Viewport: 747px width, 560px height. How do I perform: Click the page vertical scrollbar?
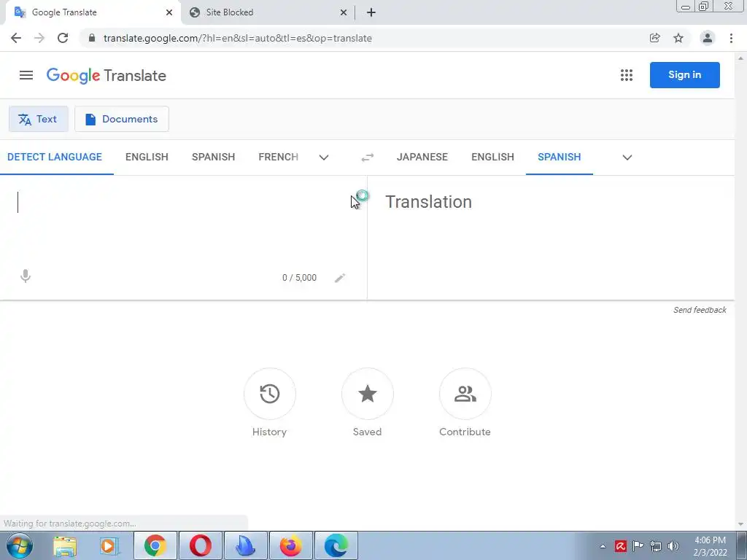741,290
